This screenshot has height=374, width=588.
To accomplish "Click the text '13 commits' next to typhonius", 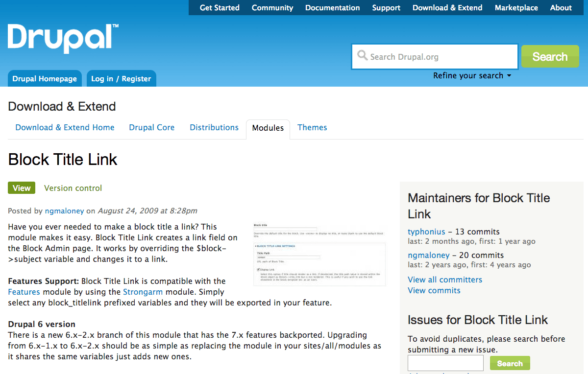I will pyautogui.click(x=477, y=232).
